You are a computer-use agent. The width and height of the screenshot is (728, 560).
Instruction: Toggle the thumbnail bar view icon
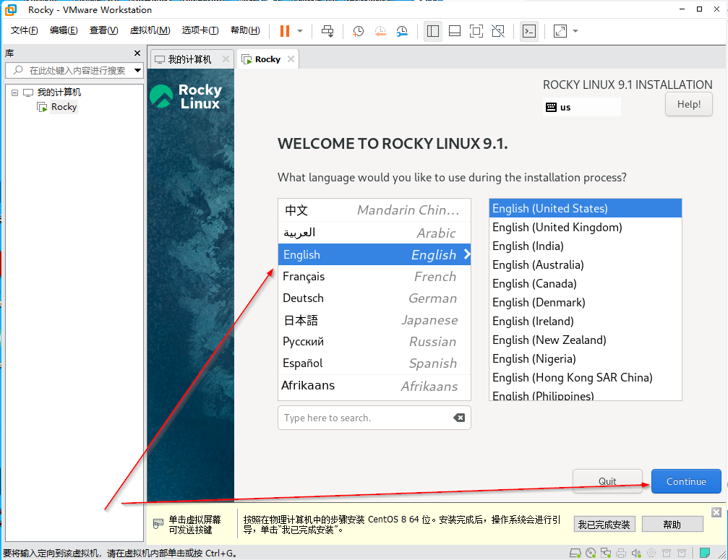[x=455, y=31]
